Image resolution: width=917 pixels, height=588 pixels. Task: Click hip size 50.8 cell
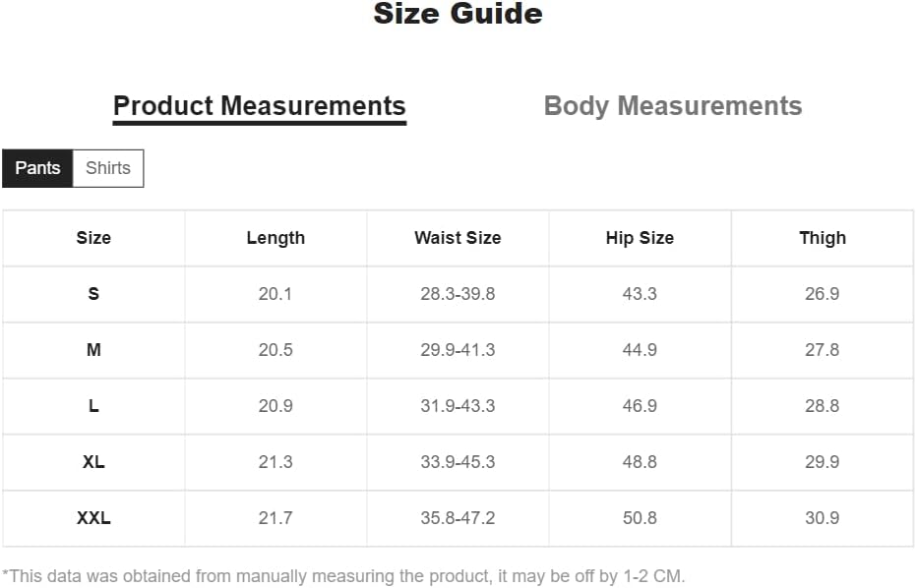[x=640, y=518]
